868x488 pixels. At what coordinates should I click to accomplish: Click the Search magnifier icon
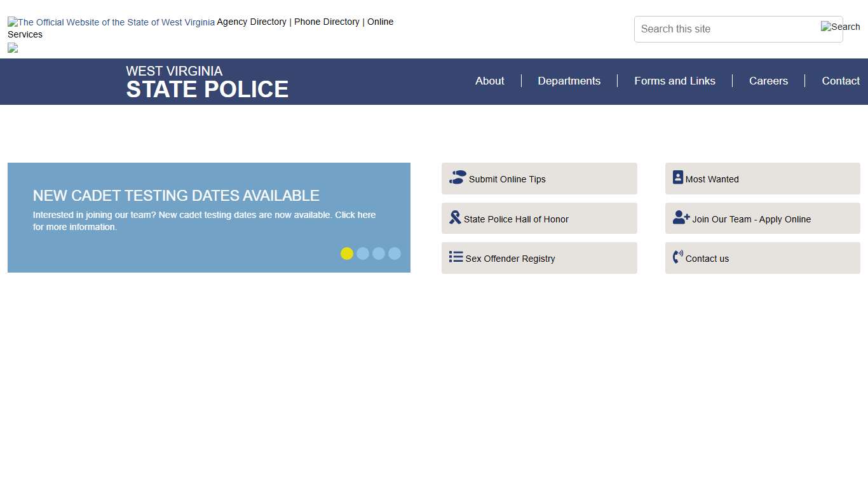[840, 27]
